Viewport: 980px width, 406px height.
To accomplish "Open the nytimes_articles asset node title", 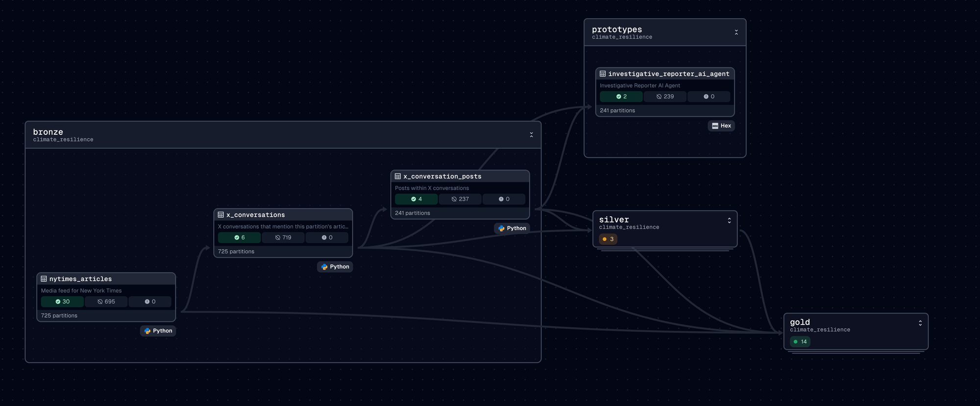I will point(80,279).
